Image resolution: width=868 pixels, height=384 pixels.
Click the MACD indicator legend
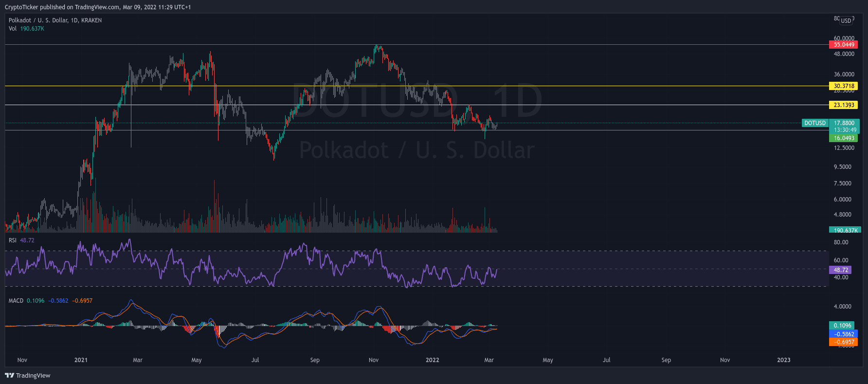pos(16,301)
